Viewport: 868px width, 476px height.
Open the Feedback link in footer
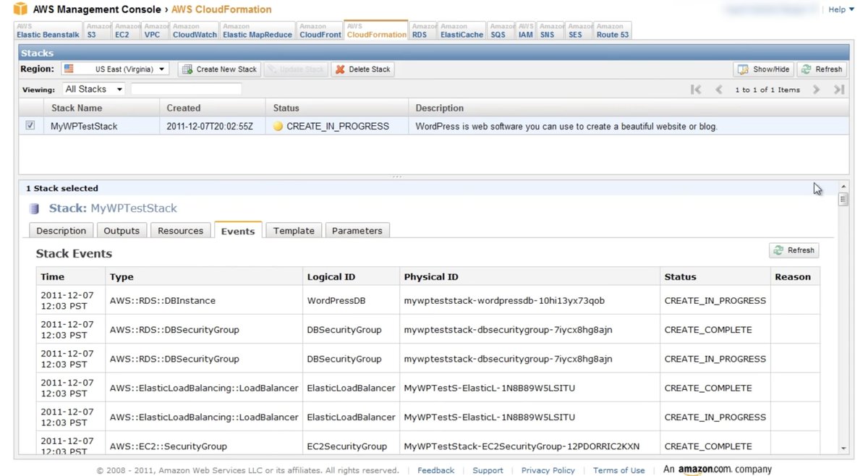(436, 470)
